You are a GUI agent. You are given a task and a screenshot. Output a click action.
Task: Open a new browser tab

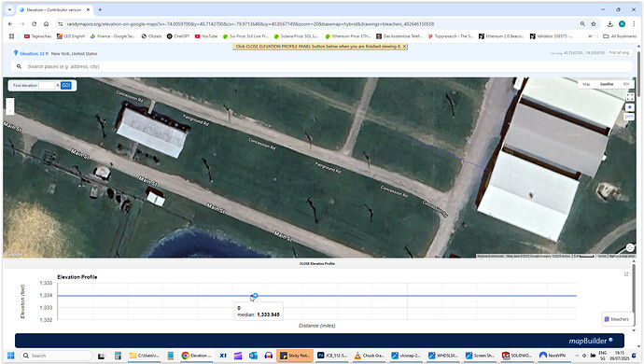tap(100, 9)
